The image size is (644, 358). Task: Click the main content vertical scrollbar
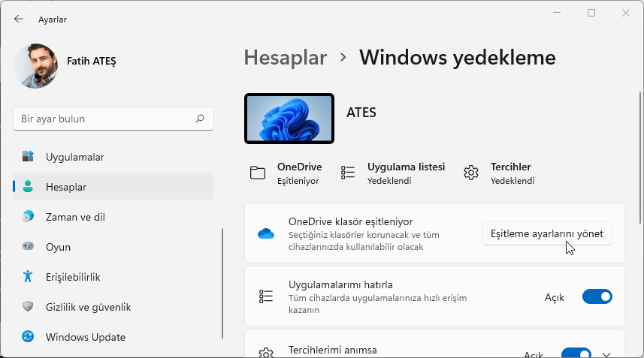pos(640,158)
